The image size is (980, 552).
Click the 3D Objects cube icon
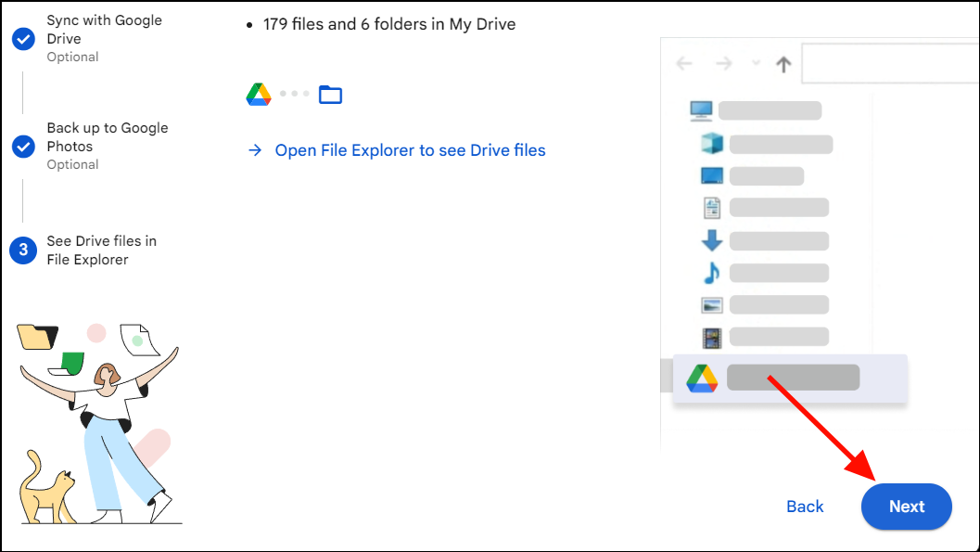pyautogui.click(x=710, y=143)
